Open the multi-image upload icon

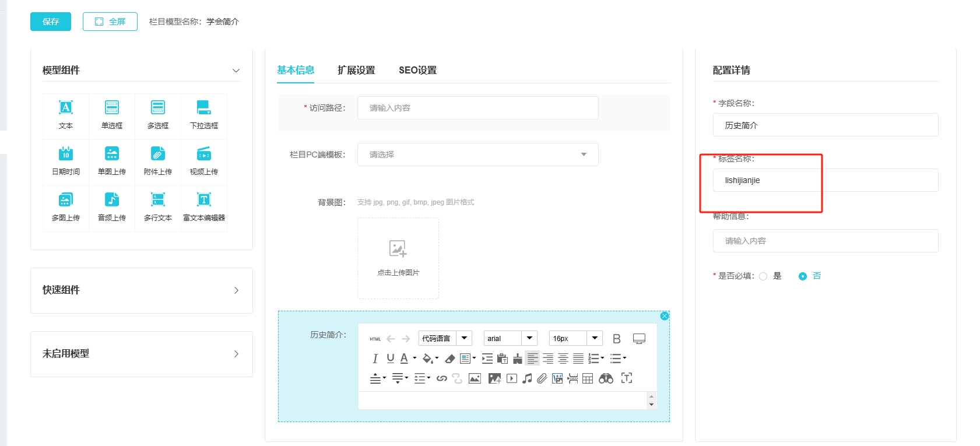(x=494, y=378)
